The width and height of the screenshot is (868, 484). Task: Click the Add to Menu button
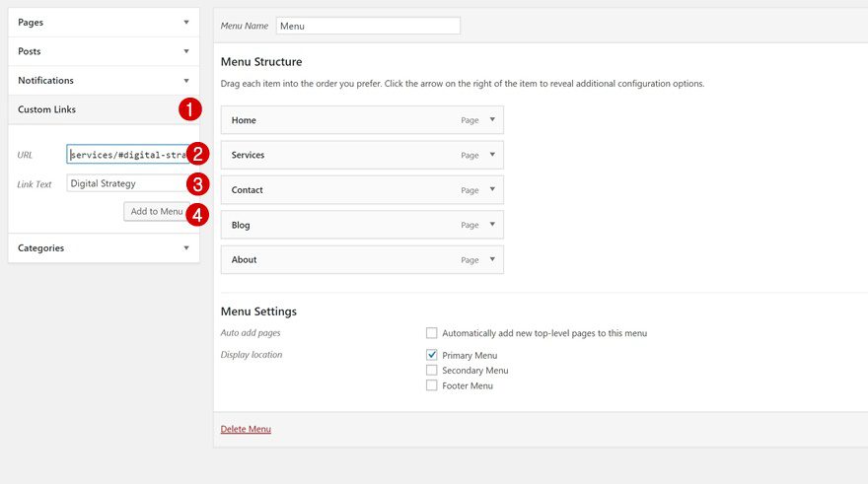tap(157, 211)
